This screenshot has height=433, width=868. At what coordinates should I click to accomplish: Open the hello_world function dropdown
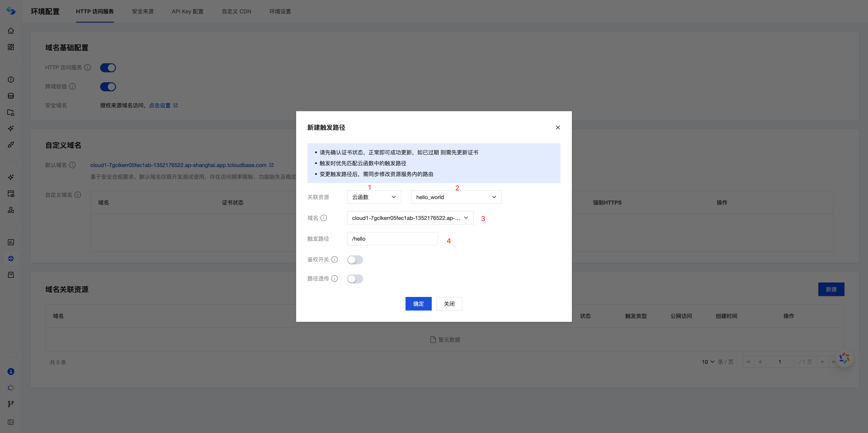pos(456,197)
